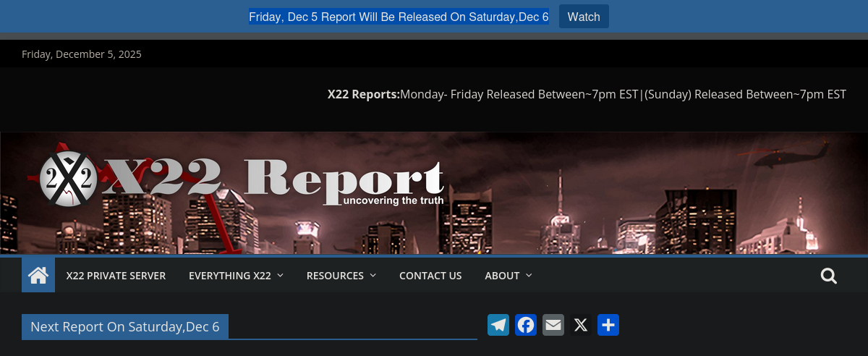
Task: Open the blue plus Share icon
Action: pyautogui.click(x=608, y=325)
